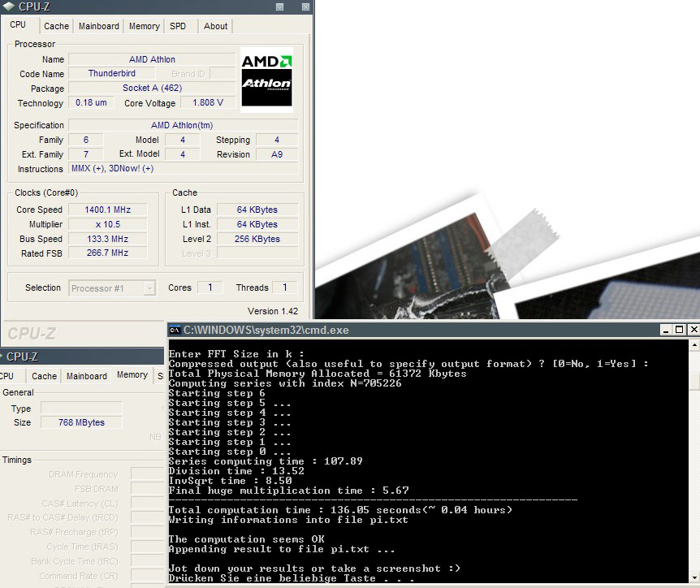This screenshot has height=588, width=700.
Task: Click the 'The computation seems OK' line
Action: [x=246, y=539]
